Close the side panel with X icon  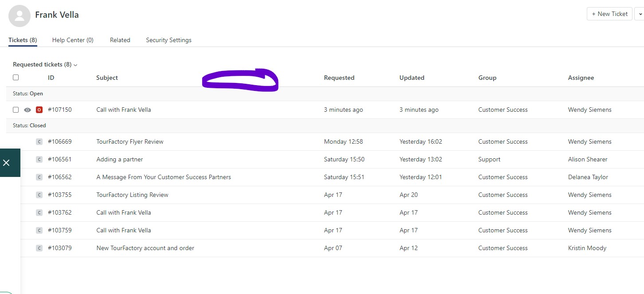7,163
